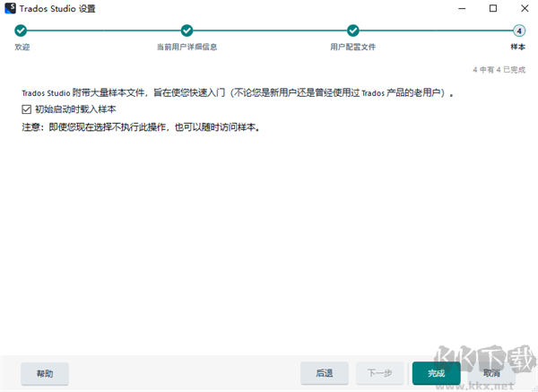
Task: Switch to the 用户配置文件 step label
Action: click(x=352, y=47)
